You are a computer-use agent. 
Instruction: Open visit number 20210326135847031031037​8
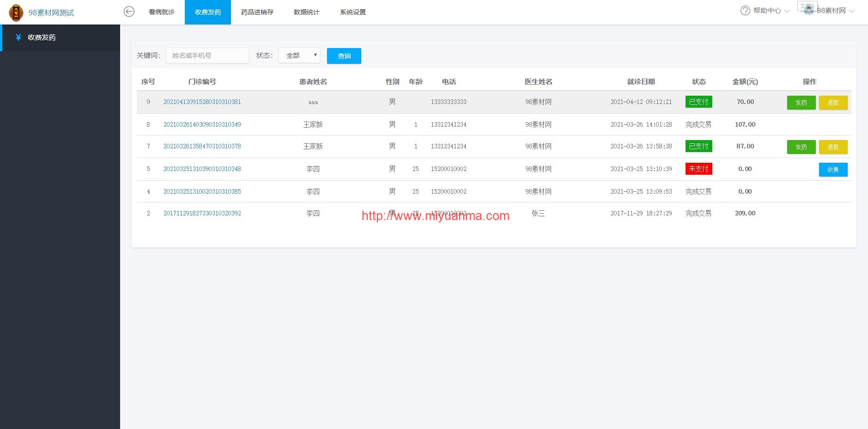click(202, 146)
